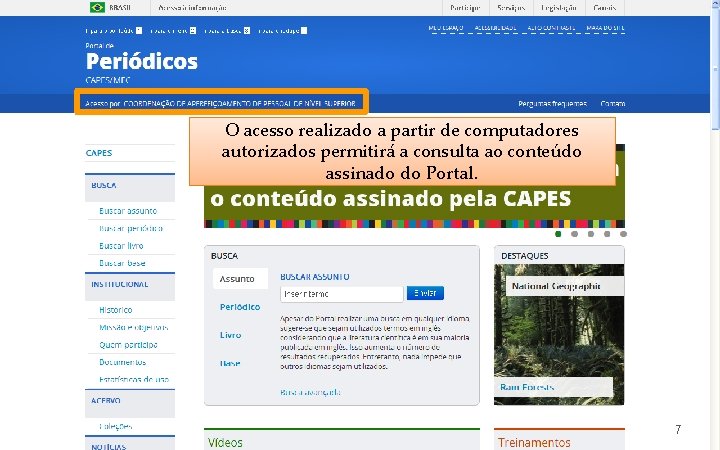Viewport: 720px width, 450px height.
Task: Click the DESTAQUES panel title
Action: click(524, 256)
